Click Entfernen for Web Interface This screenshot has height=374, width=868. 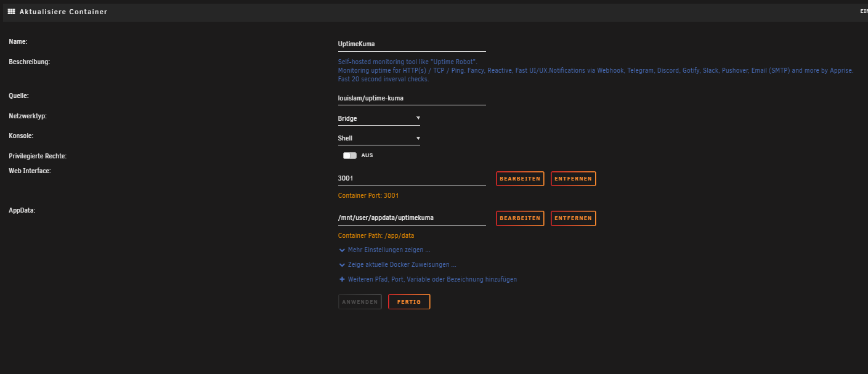pos(573,179)
